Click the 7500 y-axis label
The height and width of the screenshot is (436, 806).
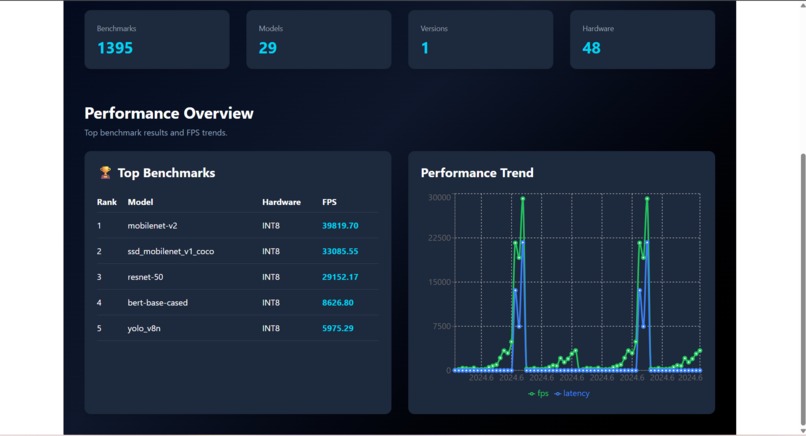442,326
